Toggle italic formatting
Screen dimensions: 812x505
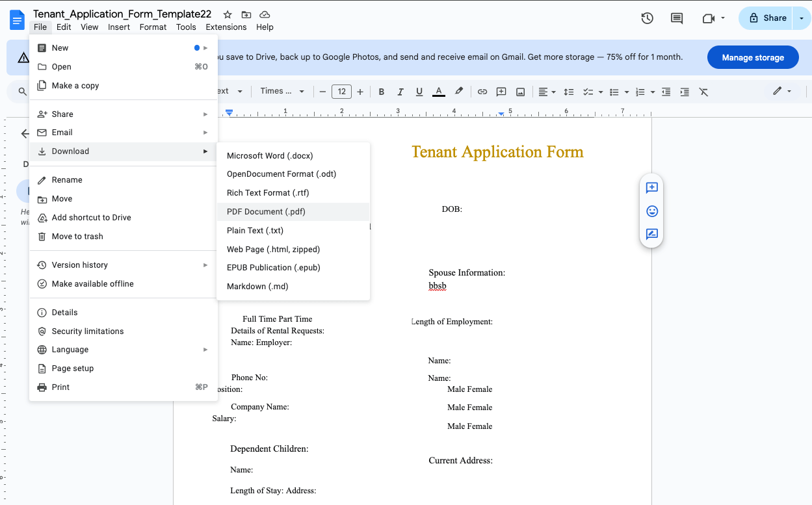click(400, 92)
